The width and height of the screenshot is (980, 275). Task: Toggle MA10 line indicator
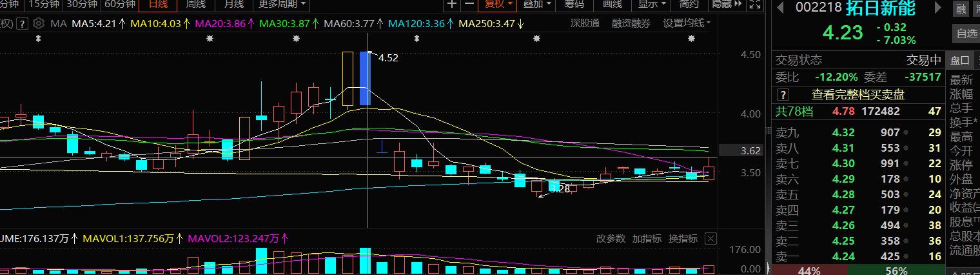point(160,24)
